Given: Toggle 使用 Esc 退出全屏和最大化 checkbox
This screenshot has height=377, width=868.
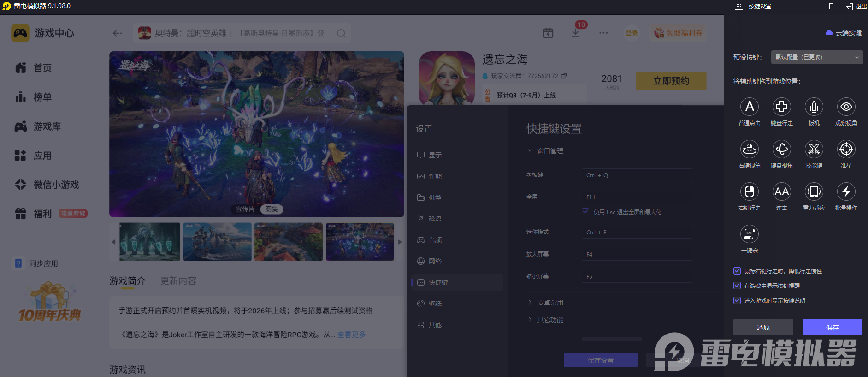Looking at the screenshot, I should tap(585, 212).
